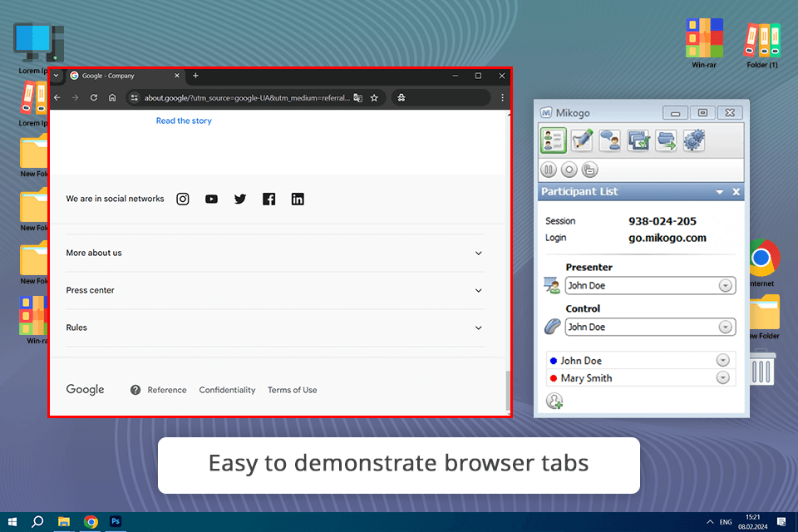Add a new participant in Mikogo
Image resolution: width=798 pixels, height=532 pixels.
[x=554, y=401]
